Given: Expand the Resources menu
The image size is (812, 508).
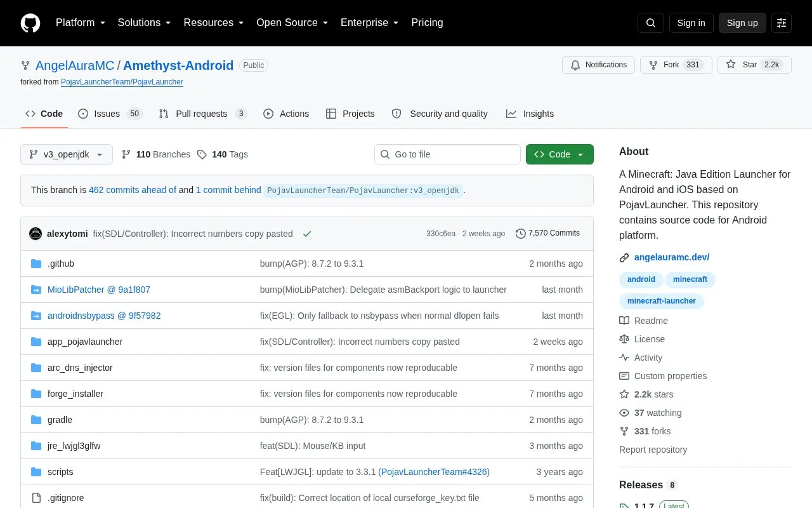Looking at the screenshot, I should point(214,23).
